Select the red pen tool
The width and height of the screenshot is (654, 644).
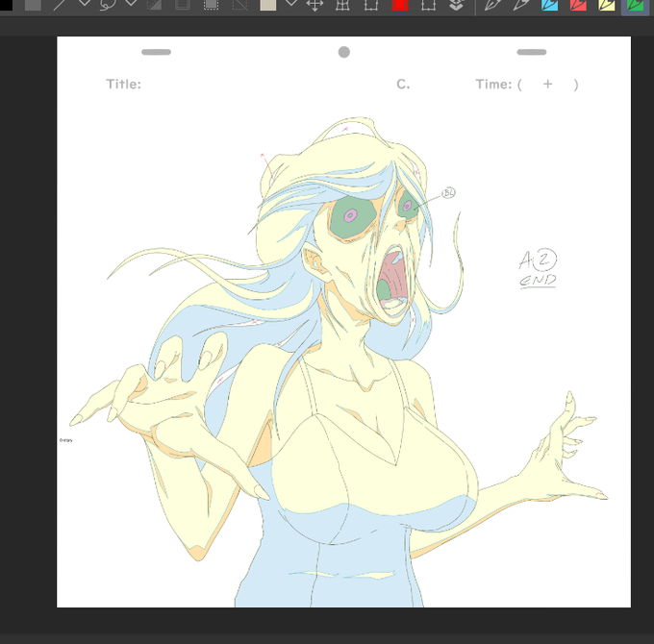tap(578, 5)
